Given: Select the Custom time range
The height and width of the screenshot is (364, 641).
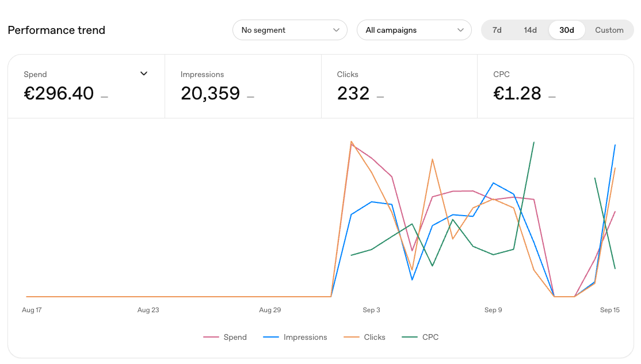Looking at the screenshot, I should click(609, 30).
